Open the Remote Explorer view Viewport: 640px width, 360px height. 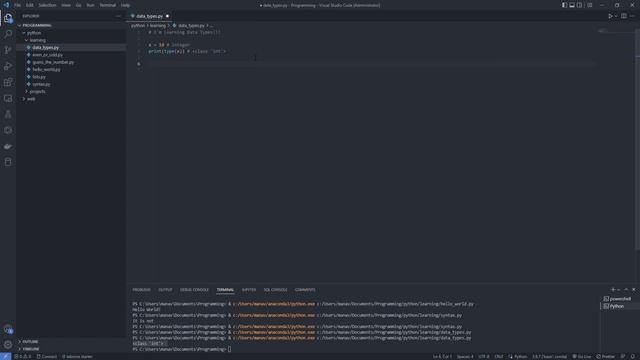point(8,98)
